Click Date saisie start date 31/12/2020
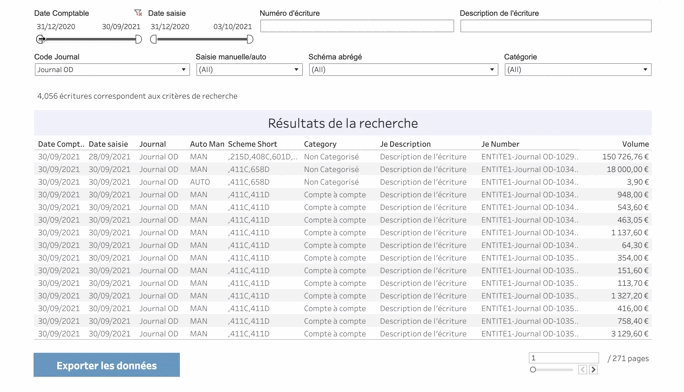Image resolution: width=684 pixels, height=392 pixels. coord(170,27)
